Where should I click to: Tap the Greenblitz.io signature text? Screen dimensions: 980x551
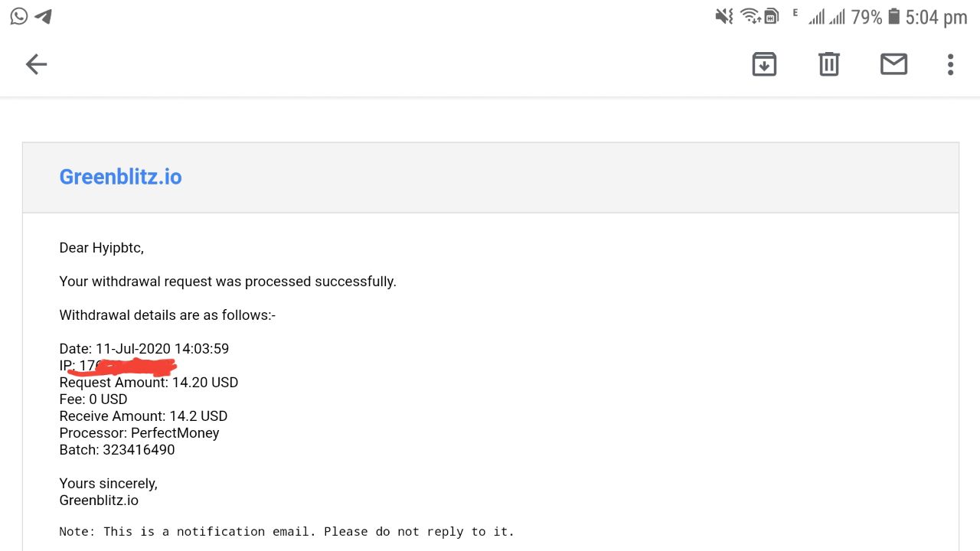[99, 500]
